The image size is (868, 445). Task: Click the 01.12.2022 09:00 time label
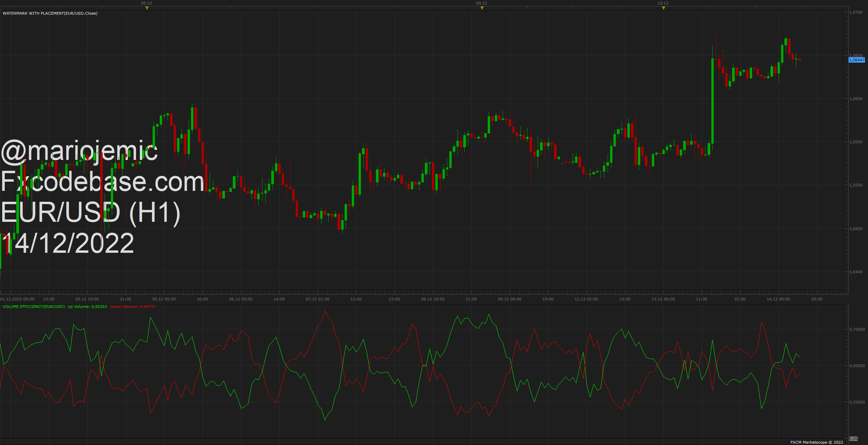(17, 299)
